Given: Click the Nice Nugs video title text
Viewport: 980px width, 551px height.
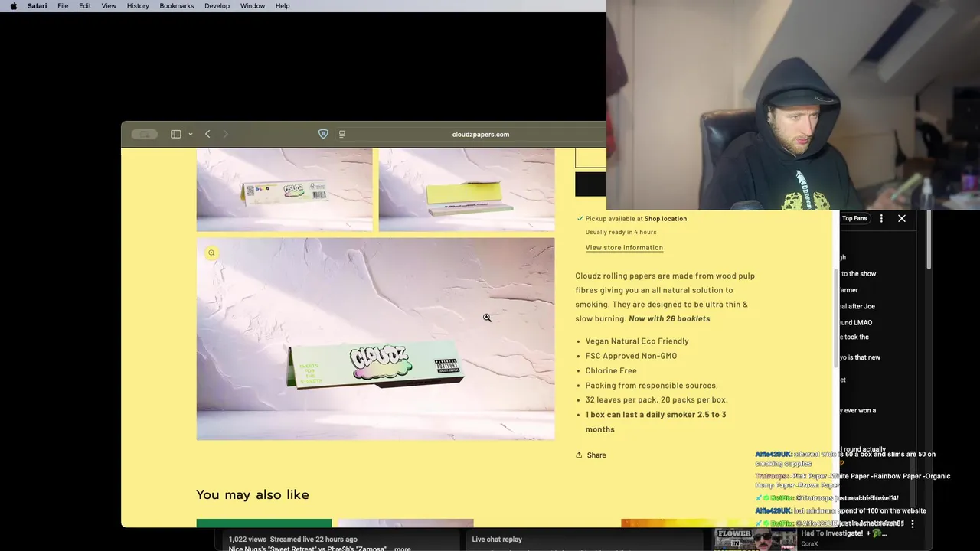Looking at the screenshot, I should 309,548.
